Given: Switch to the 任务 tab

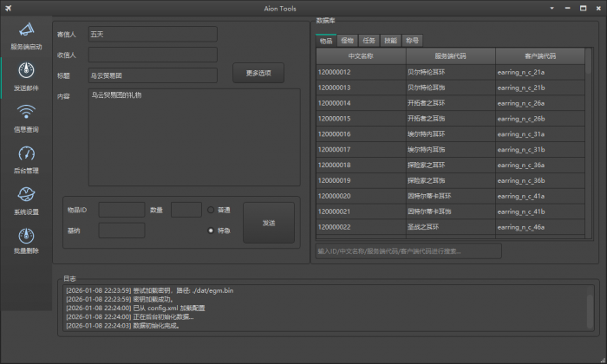Looking at the screenshot, I should click(x=369, y=40).
